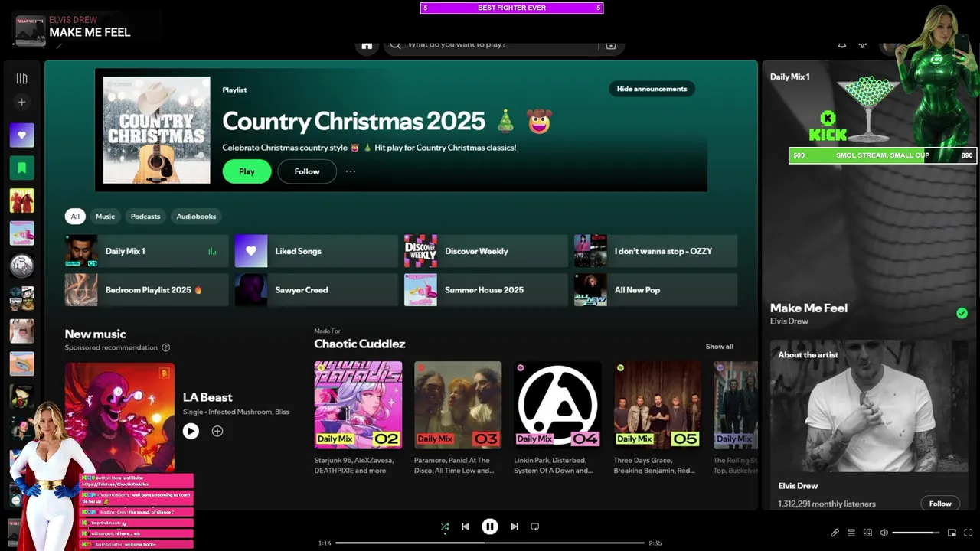
Task: Follow the Country Christmas 2025 playlist
Action: tap(307, 171)
